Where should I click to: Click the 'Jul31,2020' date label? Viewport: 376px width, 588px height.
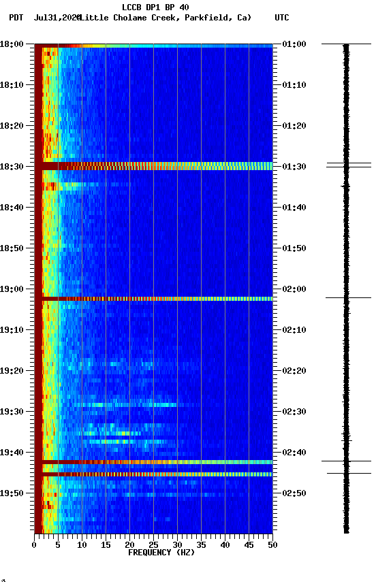[57, 18]
